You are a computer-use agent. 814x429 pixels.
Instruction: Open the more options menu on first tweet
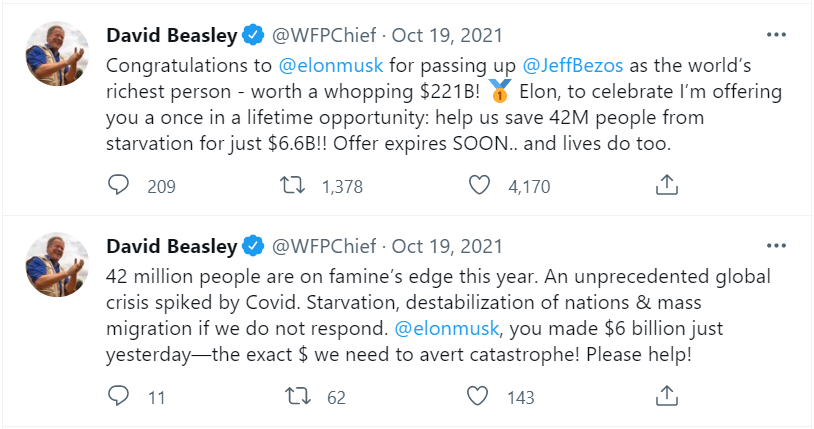pyautogui.click(x=776, y=34)
